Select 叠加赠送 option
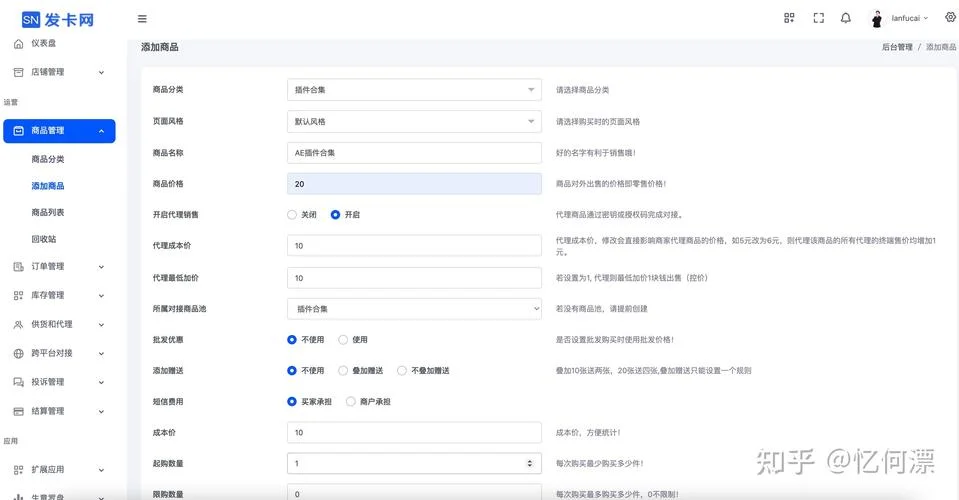Viewport: 959px width, 500px height. click(343, 370)
